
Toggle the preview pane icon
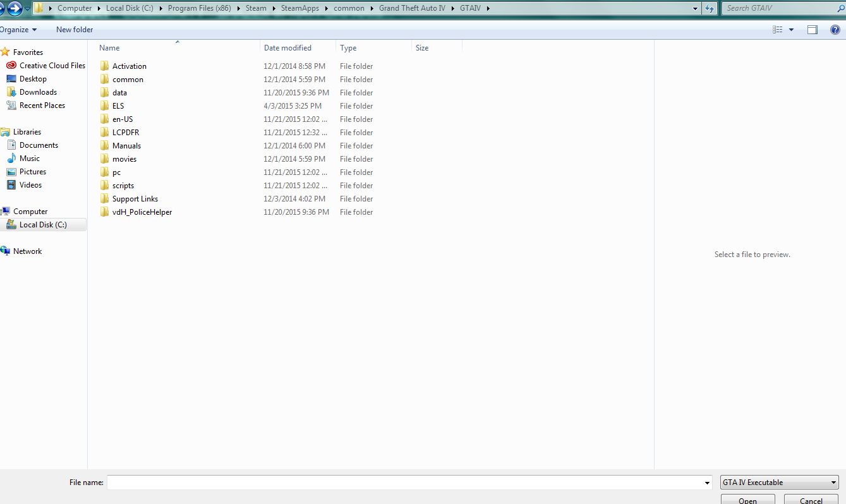click(x=813, y=30)
